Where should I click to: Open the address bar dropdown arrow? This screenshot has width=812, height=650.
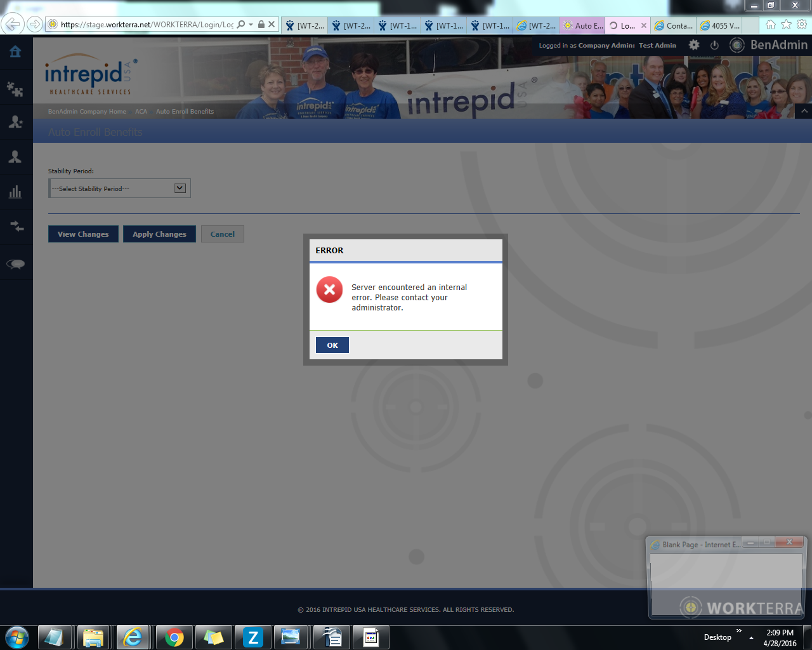251,25
